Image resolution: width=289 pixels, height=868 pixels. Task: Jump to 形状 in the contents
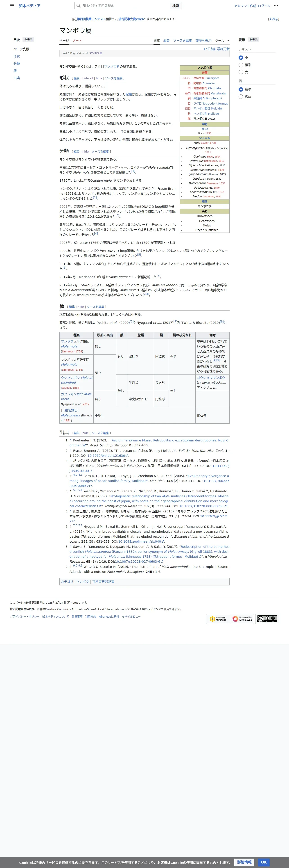pyautogui.click(x=16, y=56)
